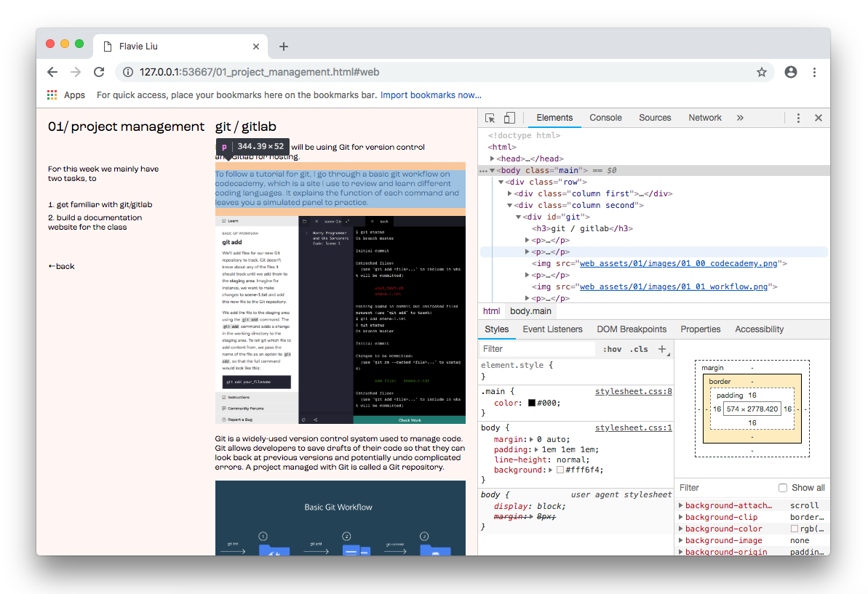Click the #000 color swatch
This screenshot has height=594, width=868.
531,404
